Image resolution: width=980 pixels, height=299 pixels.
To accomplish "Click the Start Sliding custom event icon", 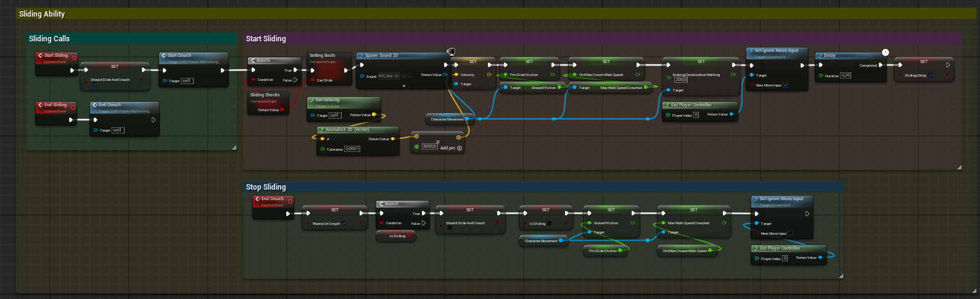I will [x=41, y=56].
